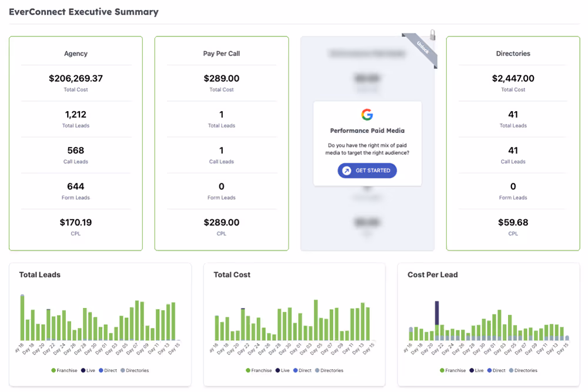
Task: Click Directories CPL value $59.68
Action: 513,222
